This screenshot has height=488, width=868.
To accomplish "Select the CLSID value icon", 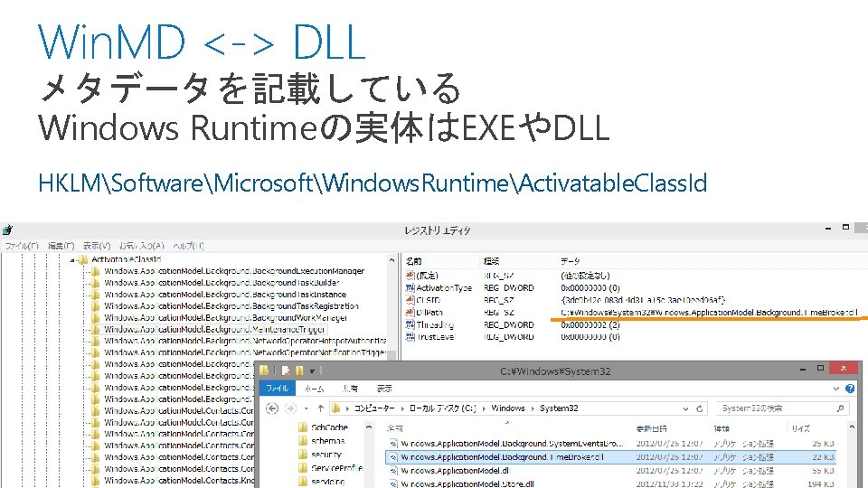I will [x=410, y=300].
